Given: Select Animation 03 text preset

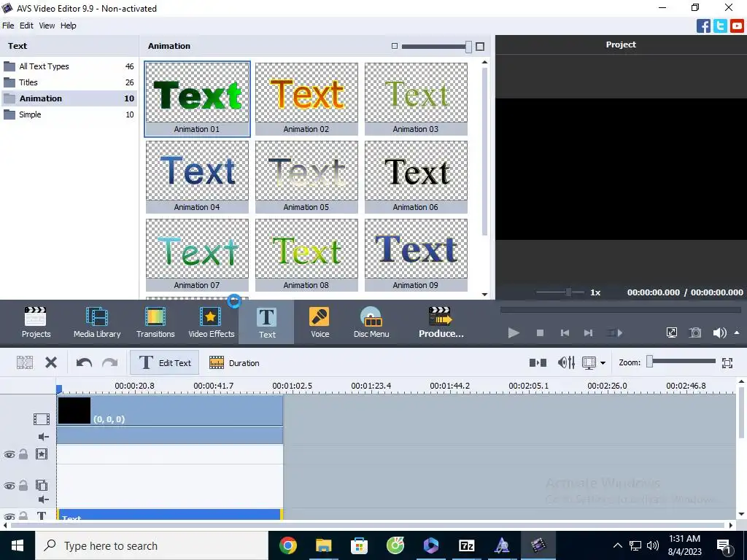Looking at the screenshot, I should 416,99.
